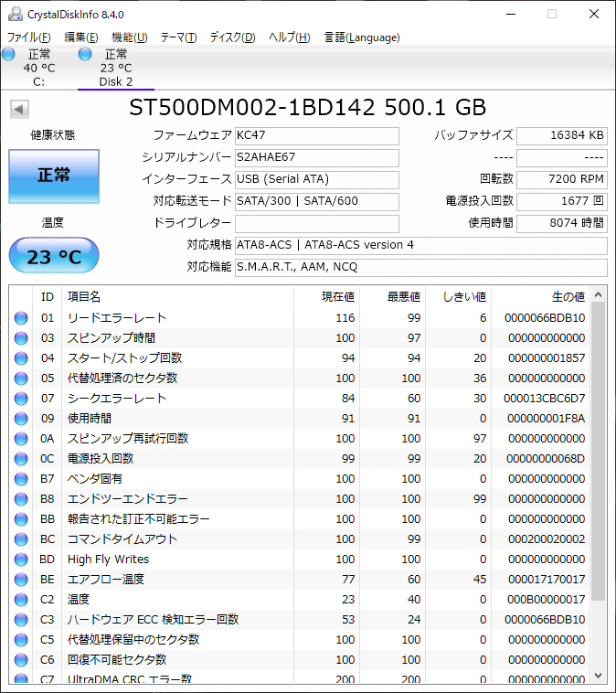Open the ファイル(F) menu
The width and height of the screenshot is (616, 693).
28,37
